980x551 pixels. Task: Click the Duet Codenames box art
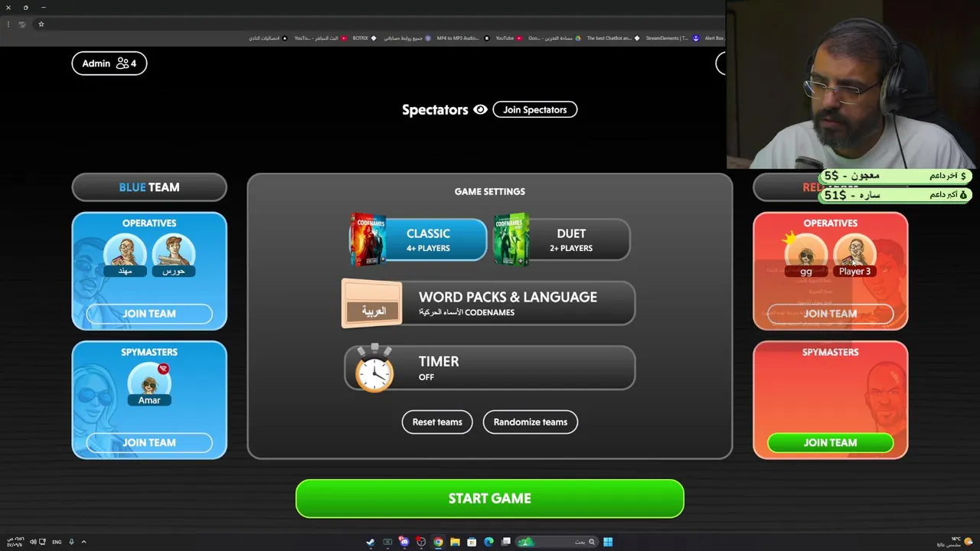tap(511, 240)
